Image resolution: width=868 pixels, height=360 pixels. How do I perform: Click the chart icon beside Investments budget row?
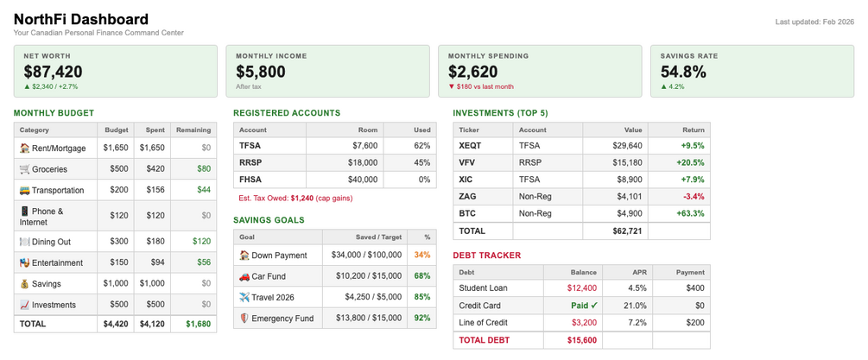[24, 305]
